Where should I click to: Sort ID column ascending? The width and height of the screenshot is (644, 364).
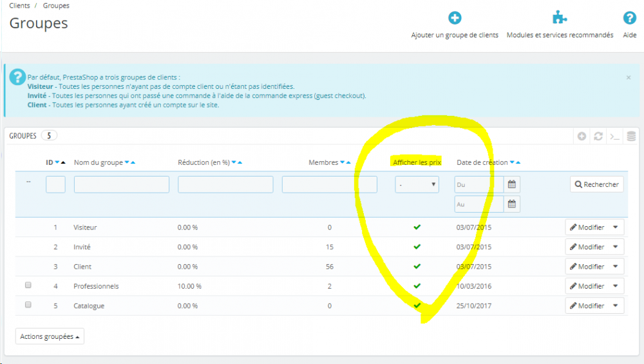63,162
